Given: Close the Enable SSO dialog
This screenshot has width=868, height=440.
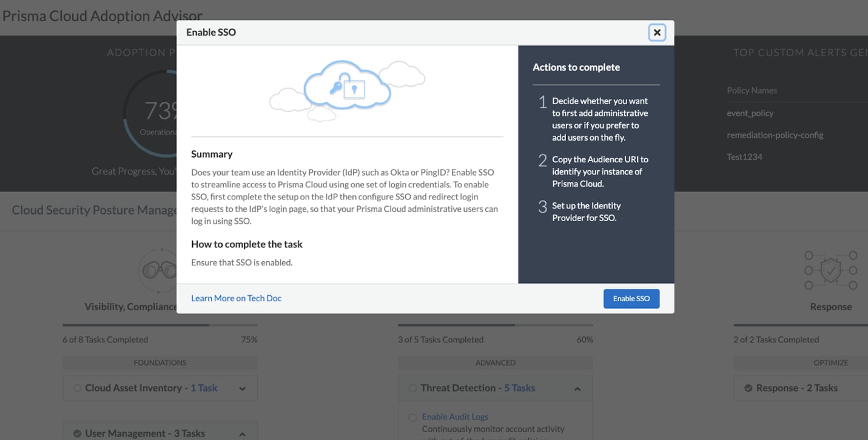Looking at the screenshot, I should (657, 33).
